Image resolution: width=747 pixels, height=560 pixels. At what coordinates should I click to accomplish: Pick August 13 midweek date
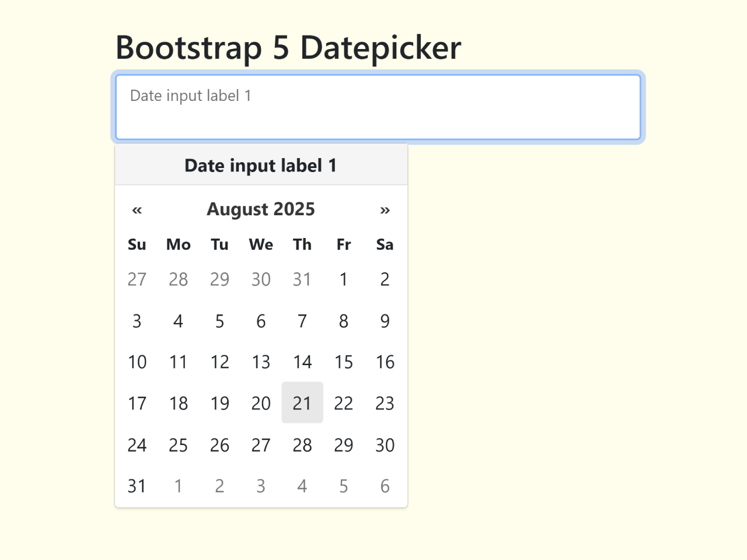coord(261,362)
